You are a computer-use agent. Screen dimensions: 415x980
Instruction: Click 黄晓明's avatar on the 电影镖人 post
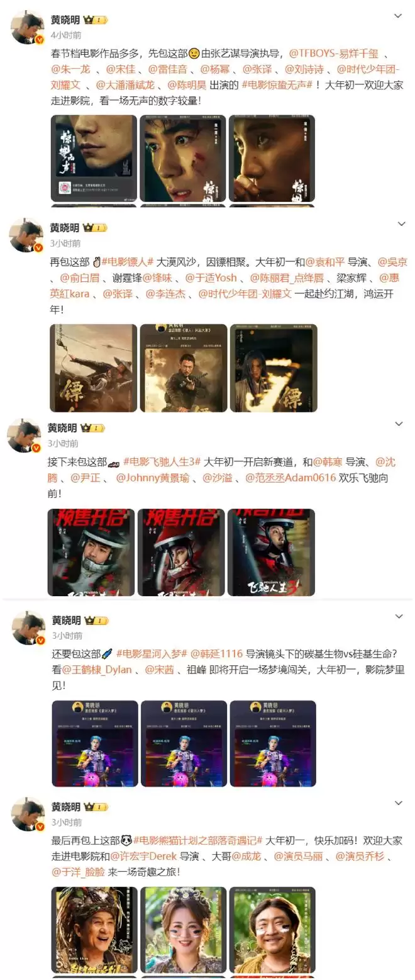[26, 235]
